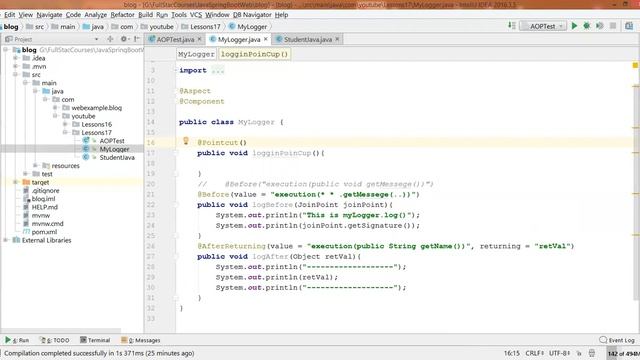Change UTF-8 file encoding in status bar

(560, 353)
